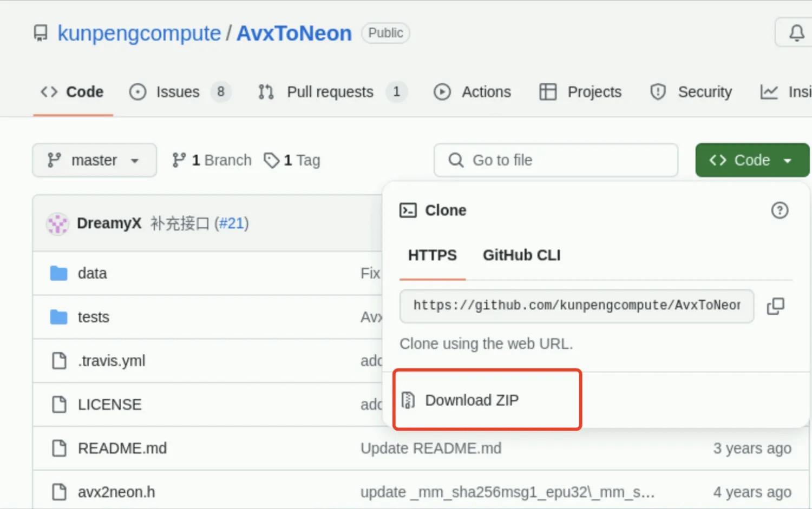View the 1 Tag list
Image resolution: width=812 pixels, height=509 pixels.
point(292,160)
